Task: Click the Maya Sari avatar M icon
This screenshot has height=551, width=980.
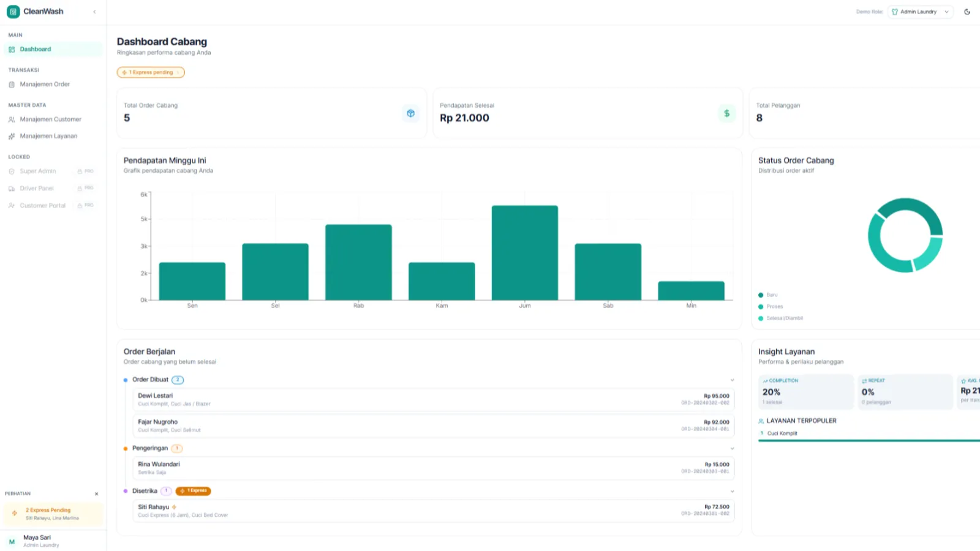Action: 12,542
